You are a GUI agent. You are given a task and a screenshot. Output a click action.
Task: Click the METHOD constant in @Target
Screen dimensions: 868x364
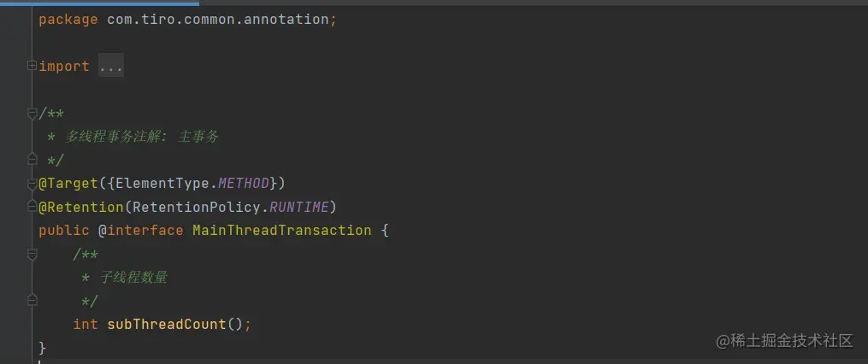pos(244,184)
